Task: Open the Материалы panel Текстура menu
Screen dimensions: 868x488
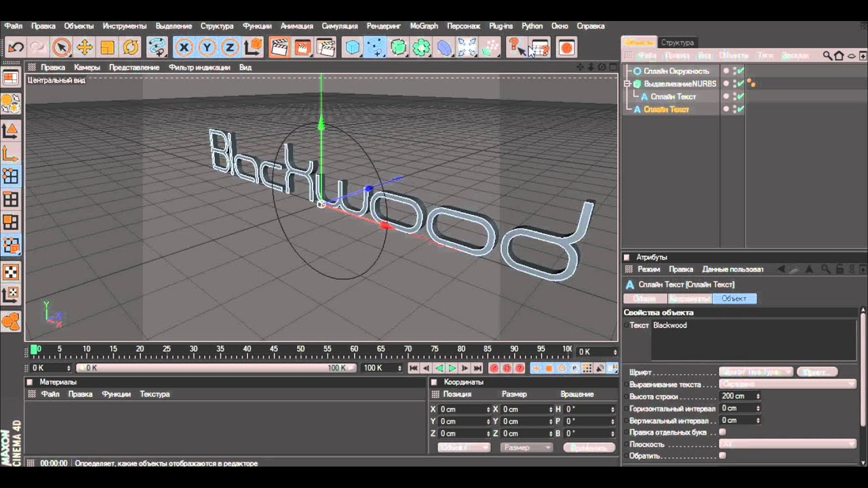Action: tap(155, 394)
